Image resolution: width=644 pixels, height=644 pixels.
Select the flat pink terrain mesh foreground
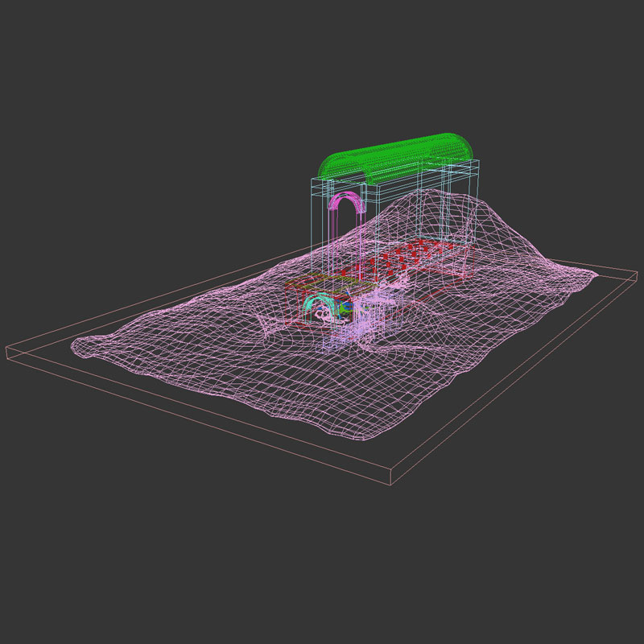pos(322,386)
